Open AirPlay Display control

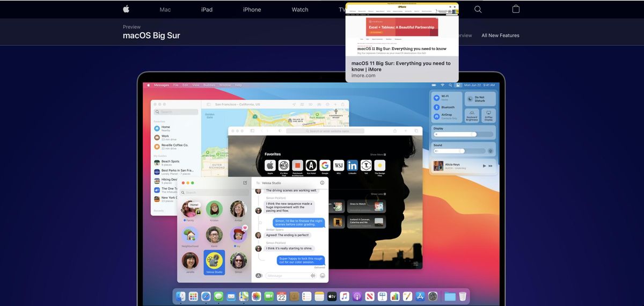click(x=488, y=115)
